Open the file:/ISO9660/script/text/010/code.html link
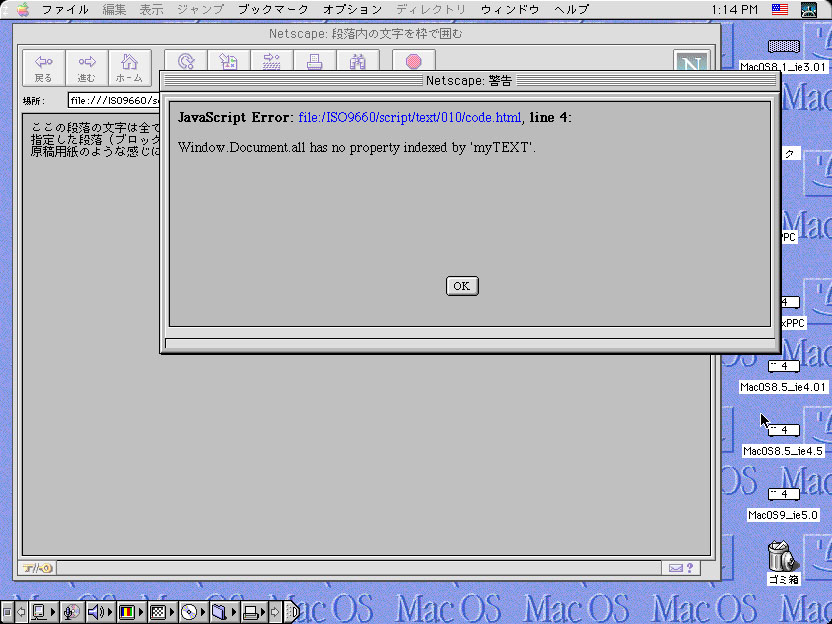832x624 pixels. 410,117
